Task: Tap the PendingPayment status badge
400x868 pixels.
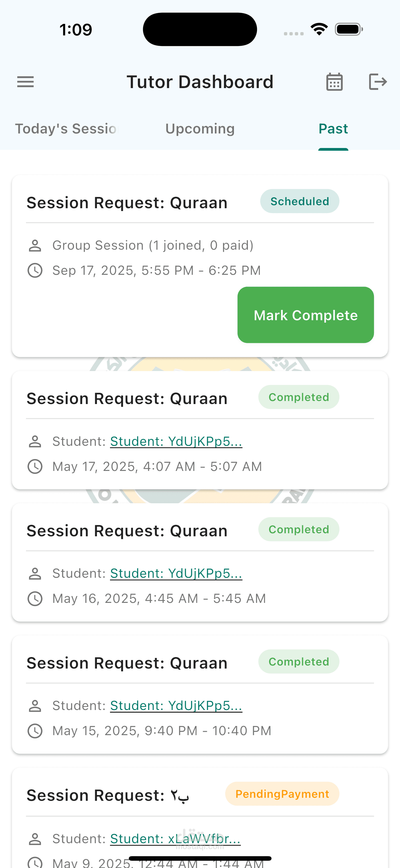Action: pos(282,794)
